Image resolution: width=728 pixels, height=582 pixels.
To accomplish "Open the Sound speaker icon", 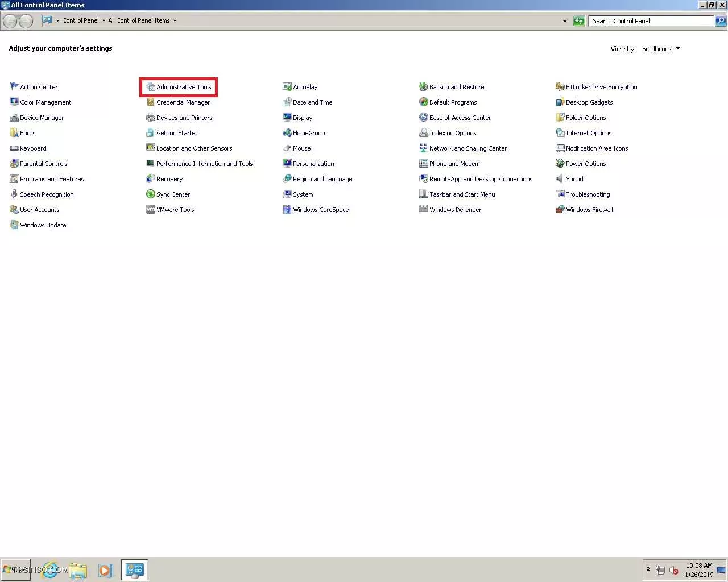I will [560, 178].
